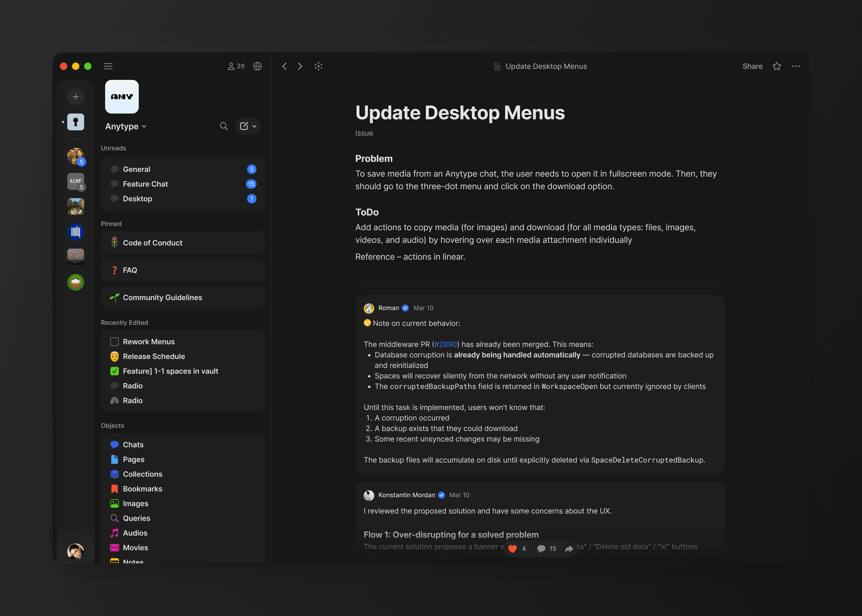Viewport: 862px width, 616px height.
Task: Open Konstantin Mordan's profile name
Action: pyautogui.click(x=407, y=495)
